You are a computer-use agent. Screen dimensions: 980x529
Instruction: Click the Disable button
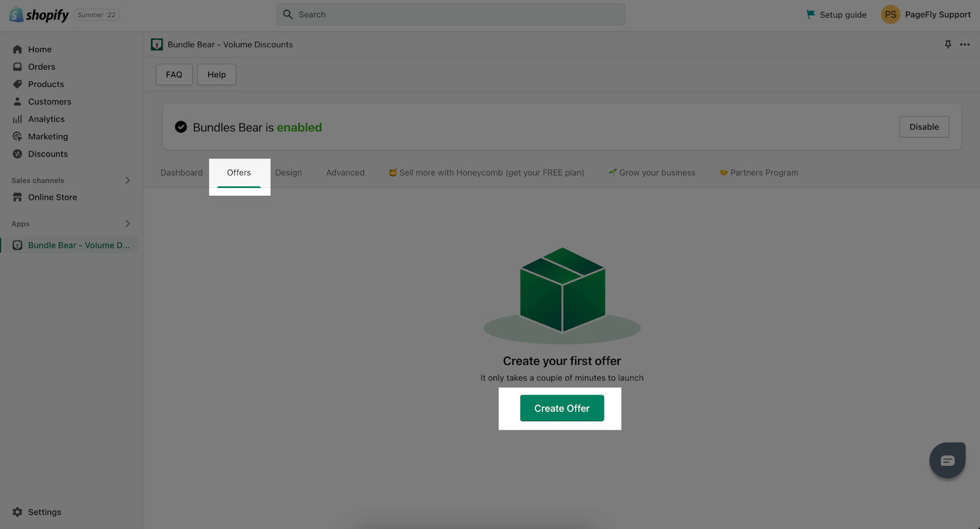pos(924,127)
